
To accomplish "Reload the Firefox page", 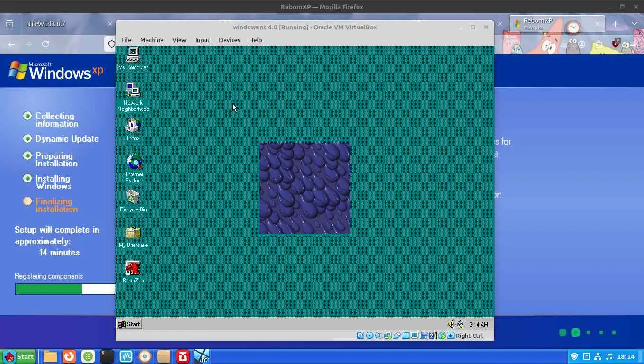I will pyautogui.click(x=45, y=44).
